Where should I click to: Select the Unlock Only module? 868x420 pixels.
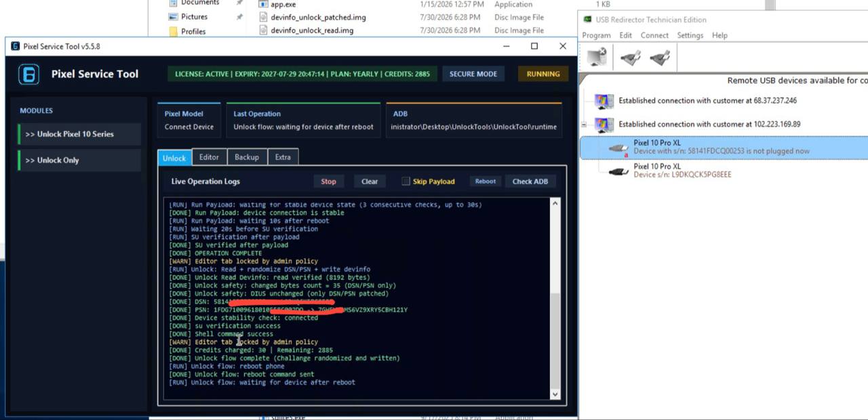coord(79,160)
